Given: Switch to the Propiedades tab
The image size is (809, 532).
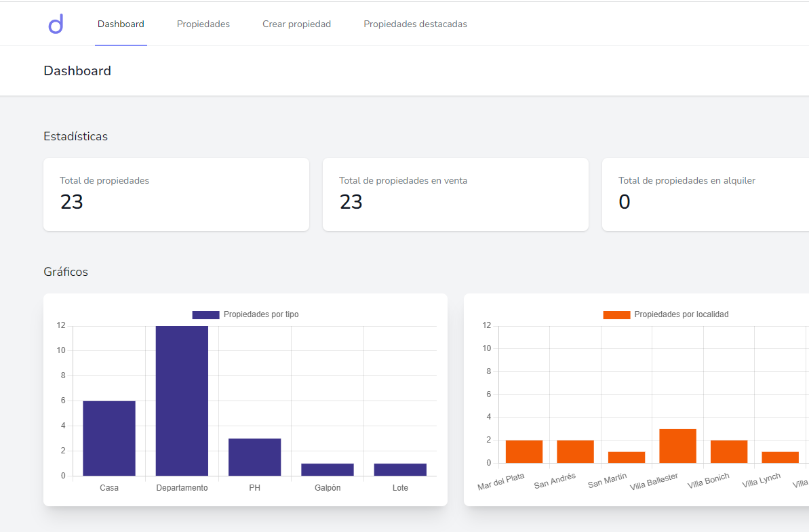Looking at the screenshot, I should (x=203, y=24).
